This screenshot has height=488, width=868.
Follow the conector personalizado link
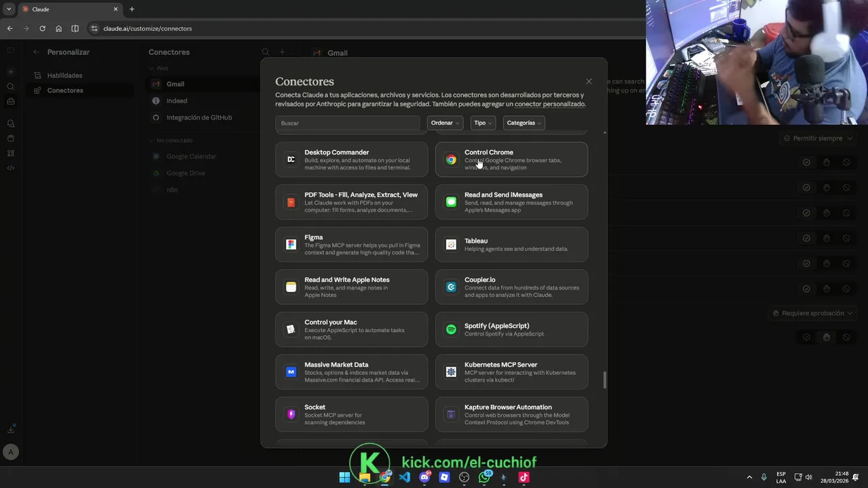[x=549, y=104]
